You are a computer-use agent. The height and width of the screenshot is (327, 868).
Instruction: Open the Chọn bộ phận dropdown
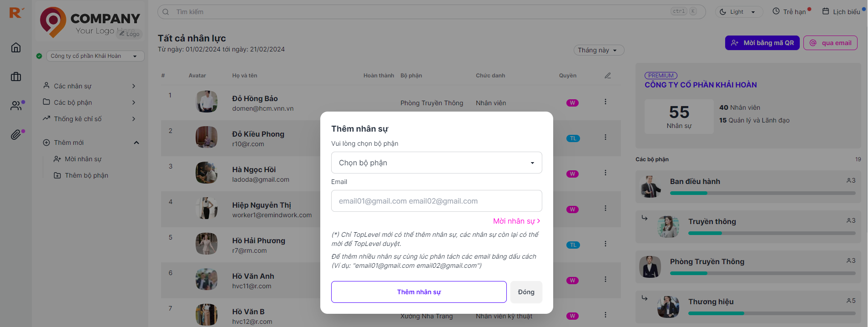[436, 162]
